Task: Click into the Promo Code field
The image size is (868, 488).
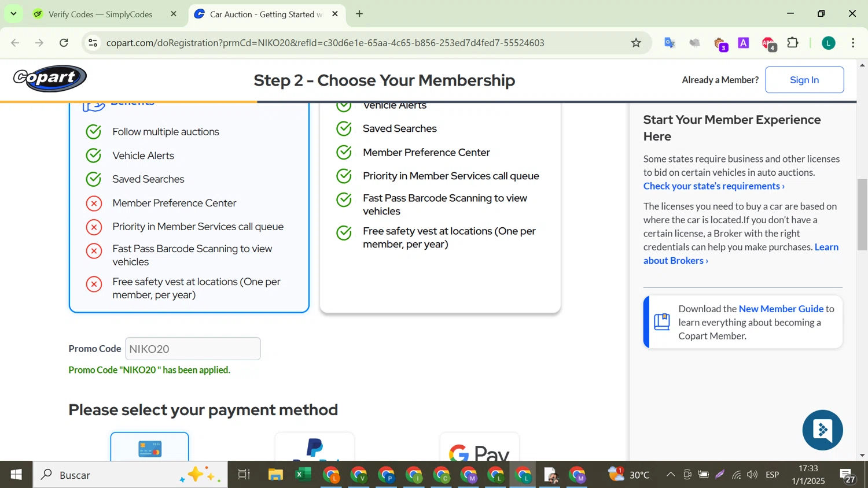Action: [193, 349]
